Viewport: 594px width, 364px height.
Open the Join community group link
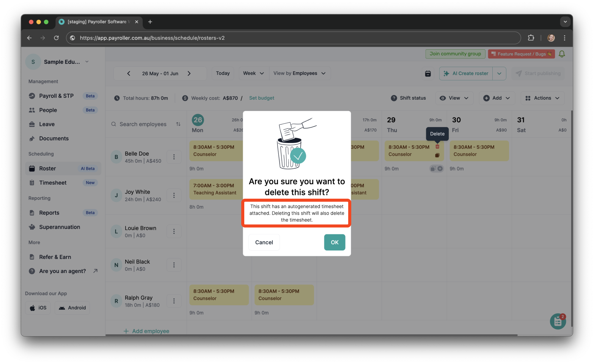tap(455, 53)
